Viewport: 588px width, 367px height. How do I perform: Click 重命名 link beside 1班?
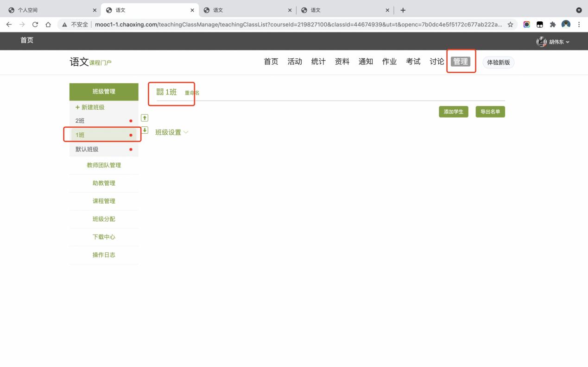click(x=192, y=93)
